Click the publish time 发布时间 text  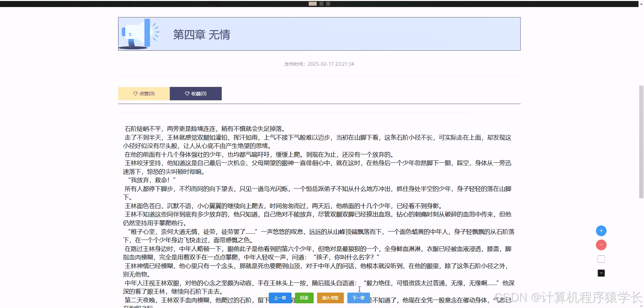pyautogui.click(x=318, y=64)
